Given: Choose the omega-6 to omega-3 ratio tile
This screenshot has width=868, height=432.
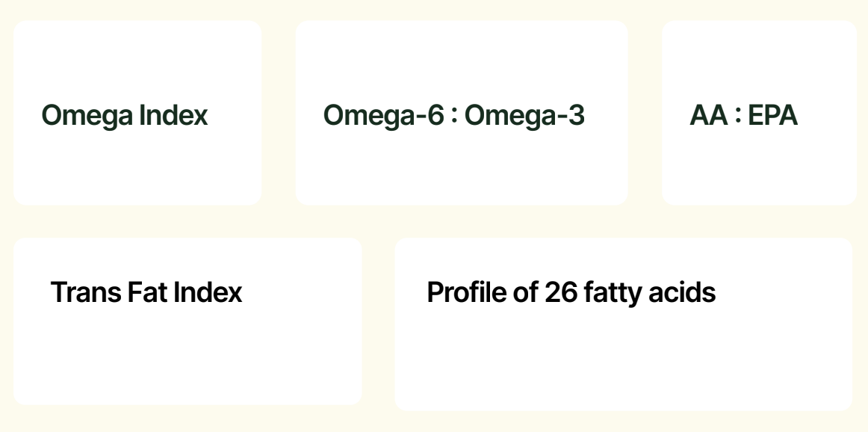Looking at the screenshot, I should 462,113.
